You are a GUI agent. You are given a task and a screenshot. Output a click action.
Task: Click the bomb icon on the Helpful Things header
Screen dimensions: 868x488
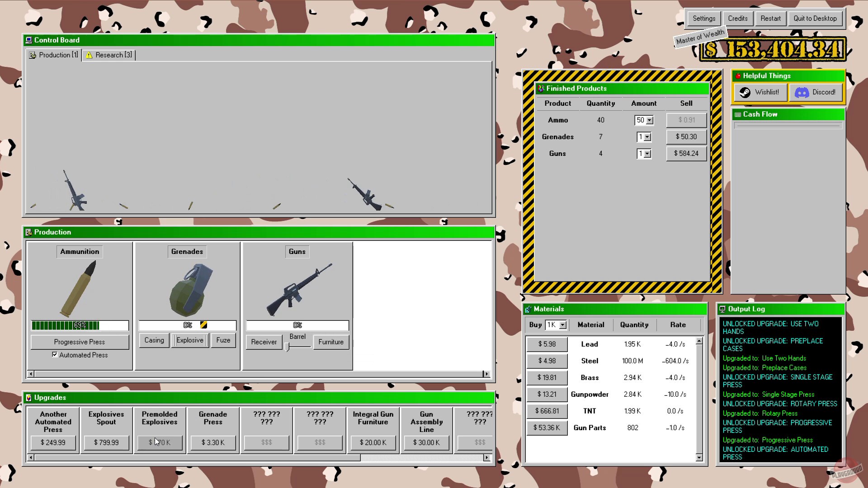(x=737, y=75)
